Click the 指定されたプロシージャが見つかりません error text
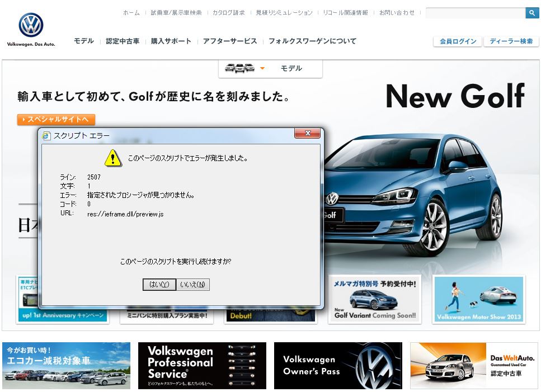 tap(141, 195)
